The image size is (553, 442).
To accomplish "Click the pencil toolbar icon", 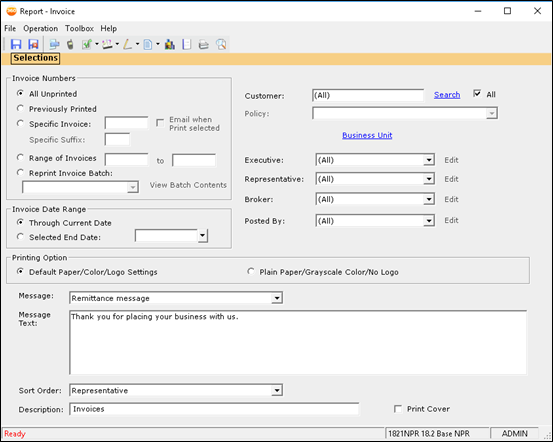I will coord(127,44).
